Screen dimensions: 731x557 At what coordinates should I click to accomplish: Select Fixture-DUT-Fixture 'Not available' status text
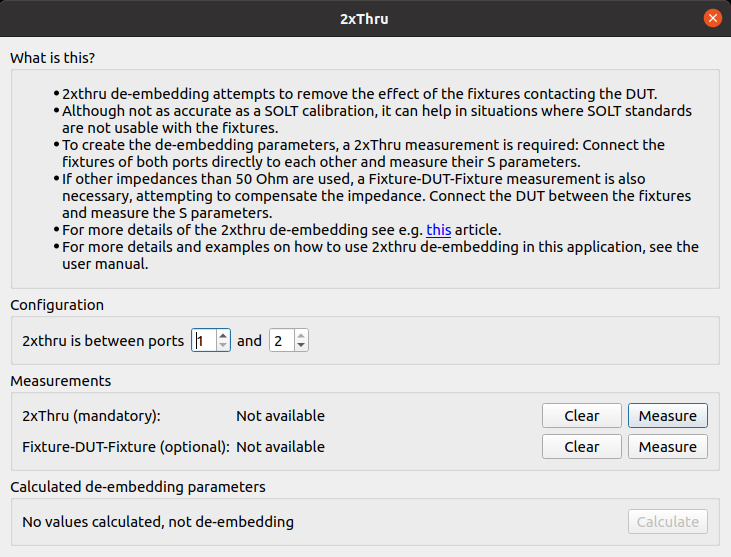[x=280, y=447]
